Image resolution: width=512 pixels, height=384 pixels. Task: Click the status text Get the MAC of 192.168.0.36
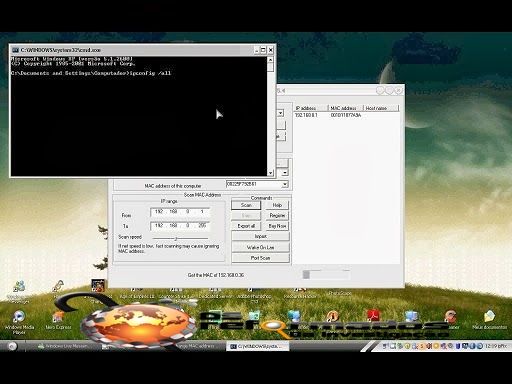pos(216,275)
